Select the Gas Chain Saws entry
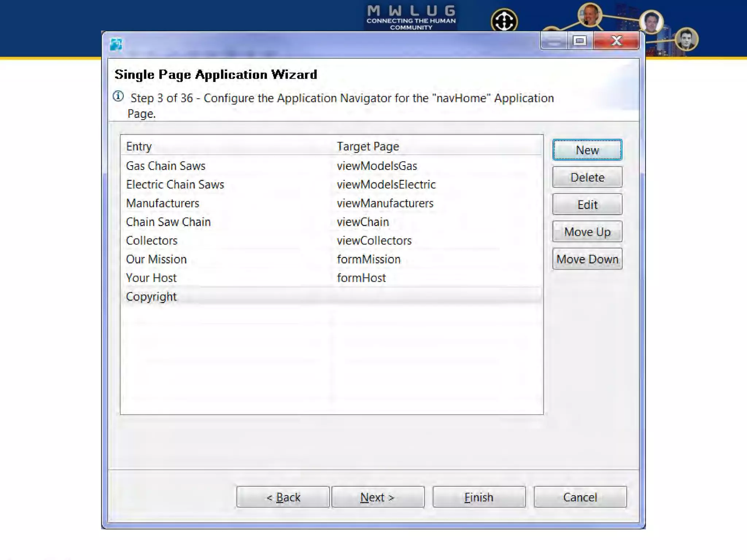The width and height of the screenshot is (747, 560). (166, 166)
